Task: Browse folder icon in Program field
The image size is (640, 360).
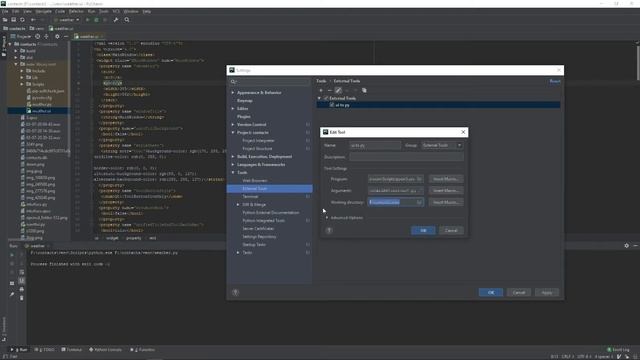Action: click(x=419, y=179)
